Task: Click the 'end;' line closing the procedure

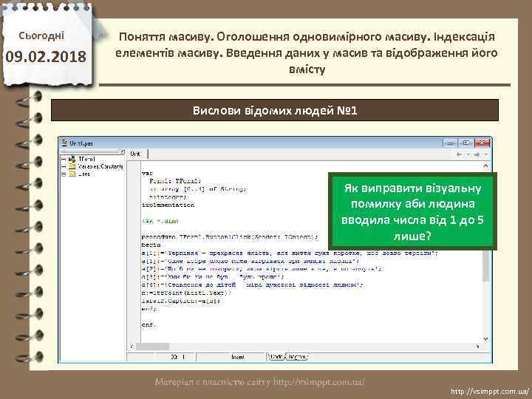Action: [x=149, y=309]
